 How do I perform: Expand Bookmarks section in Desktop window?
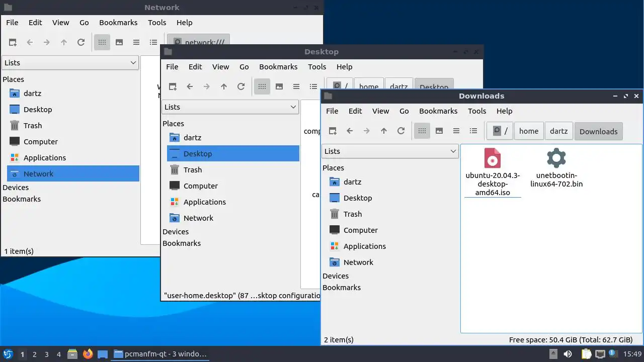[182, 243]
